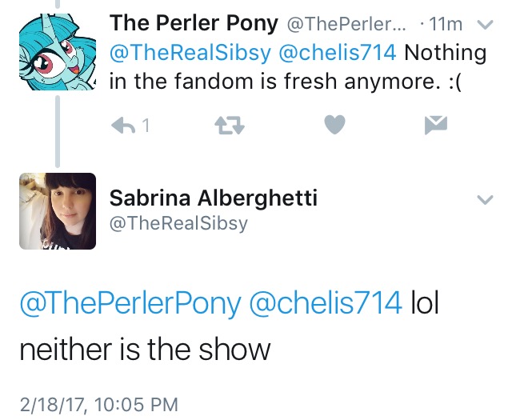This screenshot has width=512, height=420.
Task: Open The Perler Pony tweet options chevron
Action: pyautogui.click(x=485, y=25)
